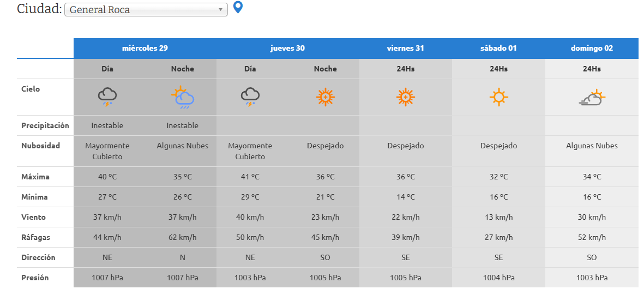Screen dimensions: 644x289
Task: Click Wednesday daytime storm cloud icon
Action: (107, 97)
